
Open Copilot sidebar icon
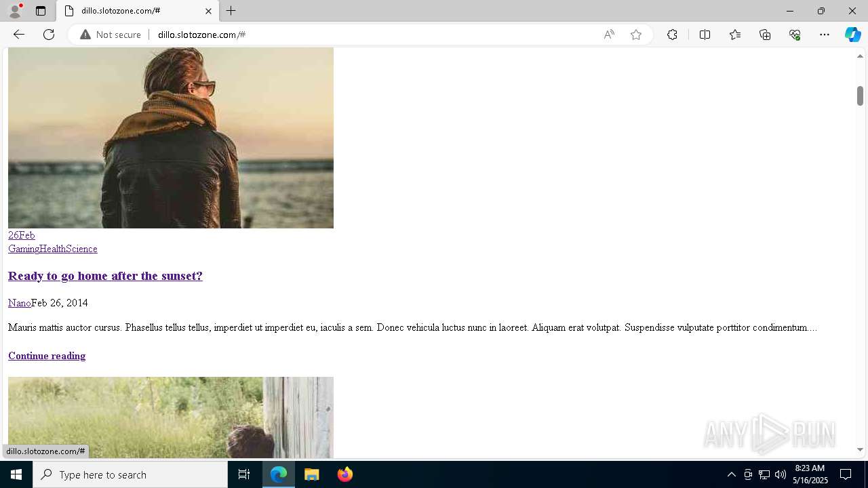[x=852, y=35]
